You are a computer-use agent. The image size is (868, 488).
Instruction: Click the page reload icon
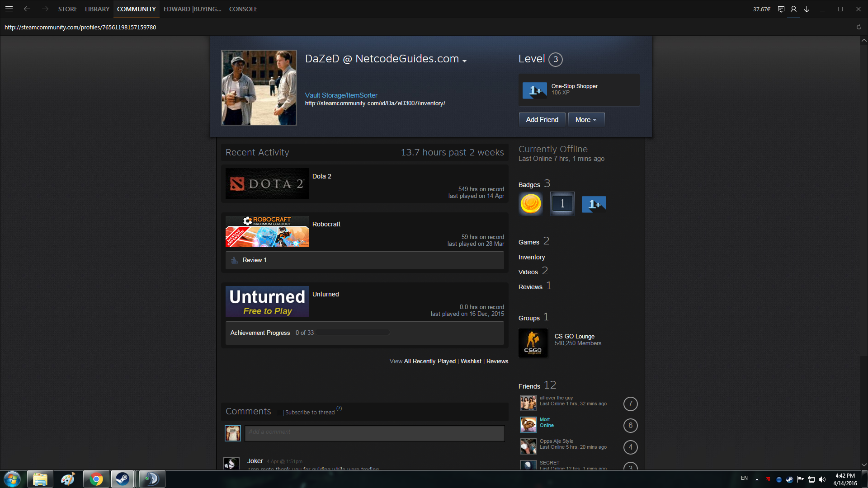[859, 27]
